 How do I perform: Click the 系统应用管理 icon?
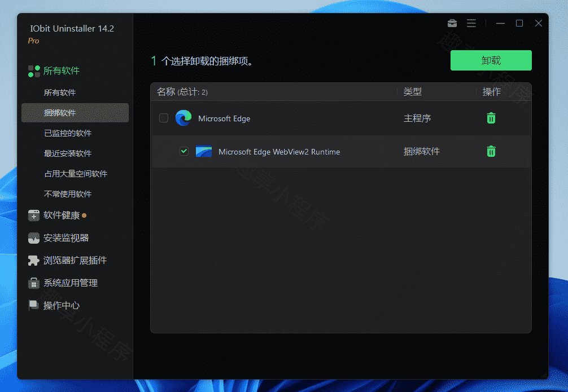[x=34, y=283]
